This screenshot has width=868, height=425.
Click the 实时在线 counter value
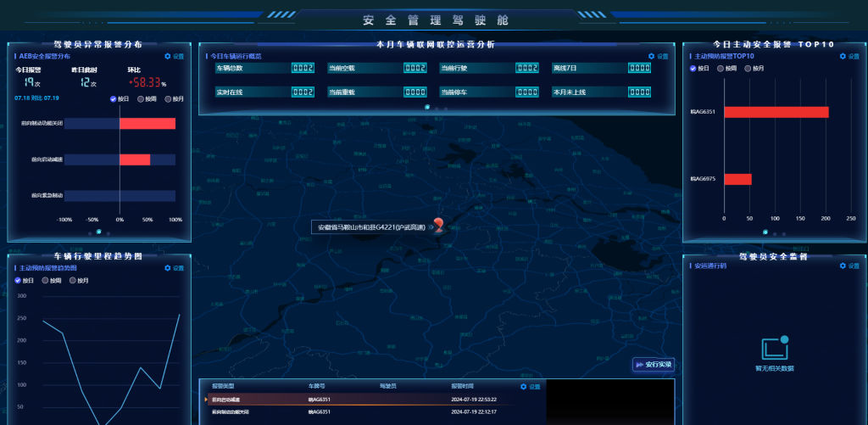(x=303, y=92)
